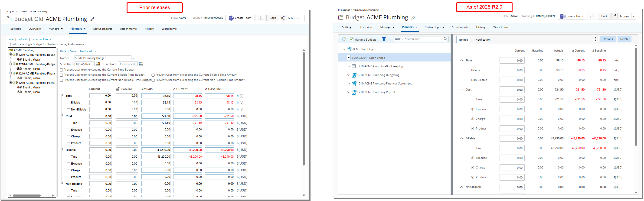The width and height of the screenshot is (644, 201).
Task: Click the ACME Plumbing folder icon in the old budget tree
Action: point(11,50)
